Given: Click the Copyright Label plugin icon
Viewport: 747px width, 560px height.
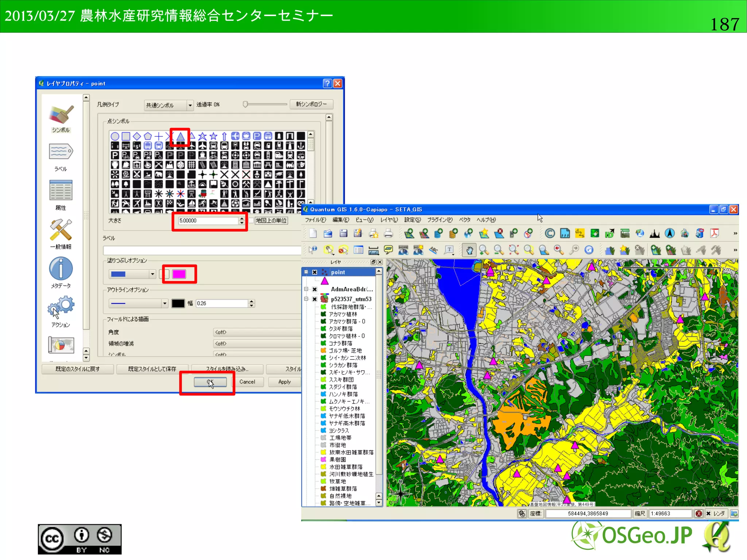Looking at the screenshot, I should point(550,233).
